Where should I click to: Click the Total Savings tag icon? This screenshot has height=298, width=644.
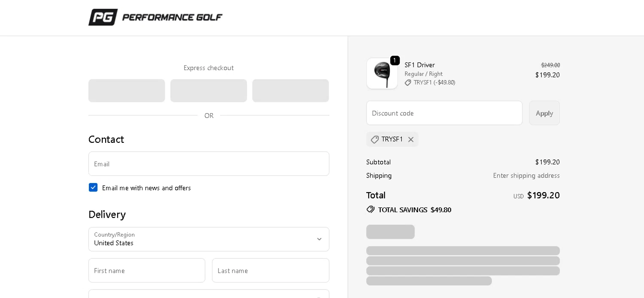[x=371, y=210]
